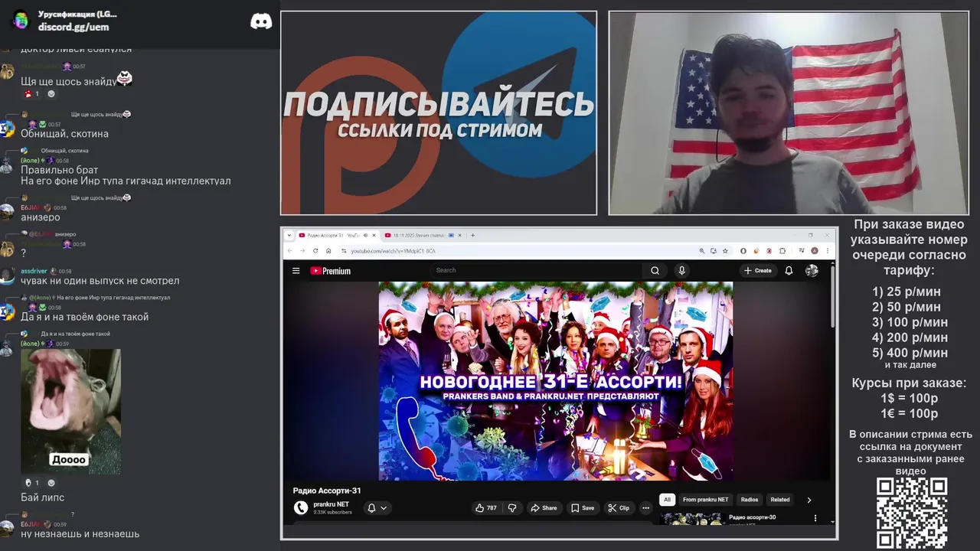The height and width of the screenshot is (551, 980).
Task: Like the video with 787 likes
Action: tap(485, 507)
